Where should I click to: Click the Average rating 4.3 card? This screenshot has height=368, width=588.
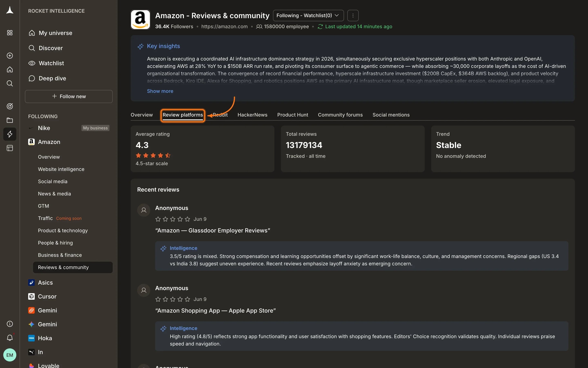pos(202,149)
